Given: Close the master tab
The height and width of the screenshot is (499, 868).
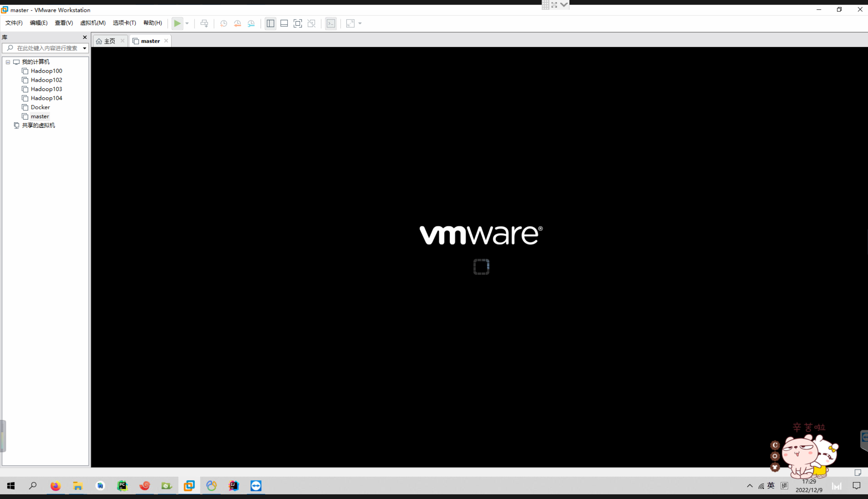Looking at the screenshot, I should point(166,41).
